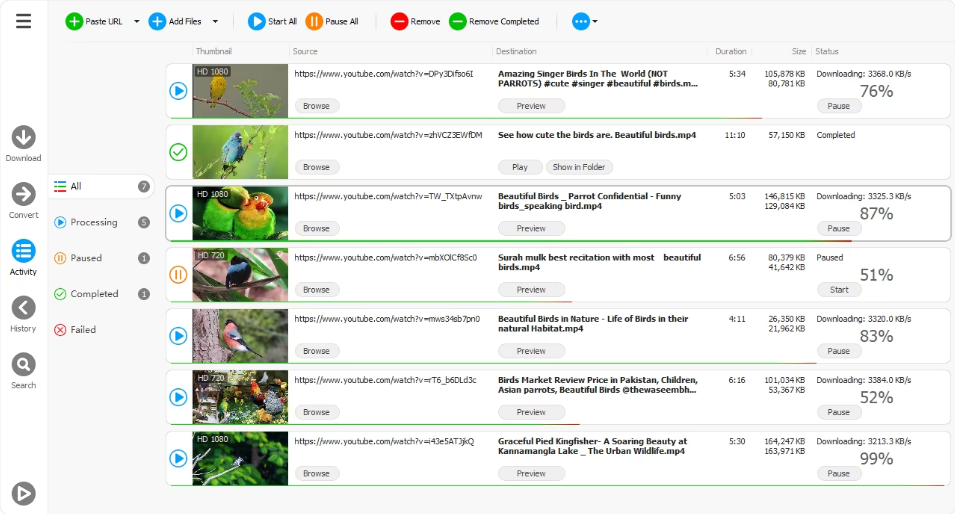The height and width of the screenshot is (514, 955).
Task: Click the blue bird thumbnail
Action: tap(240, 152)
